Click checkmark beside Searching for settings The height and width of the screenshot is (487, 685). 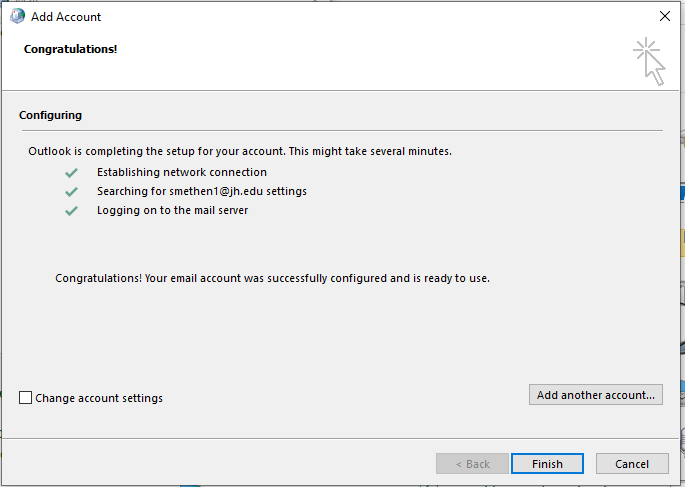(71, 192)
